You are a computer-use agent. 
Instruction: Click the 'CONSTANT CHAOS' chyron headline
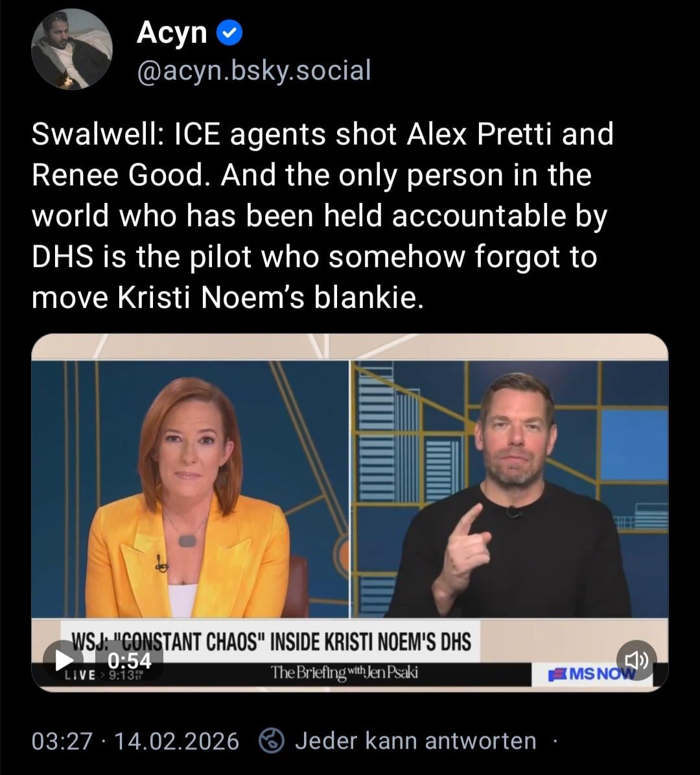tap(271, 641)
